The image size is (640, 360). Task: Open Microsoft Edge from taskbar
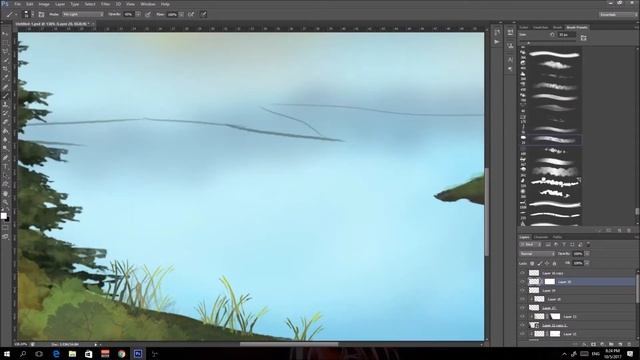[x=56, y=354]
